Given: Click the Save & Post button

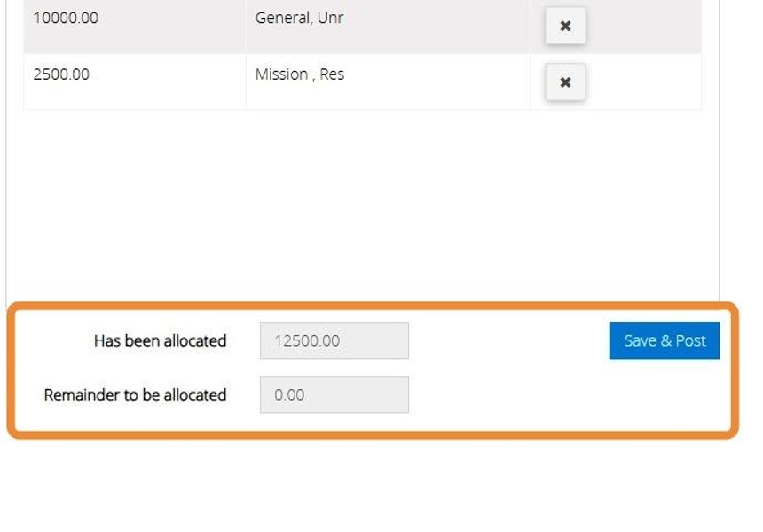Looking at the screenshot, I should click(x=664, y=340).
